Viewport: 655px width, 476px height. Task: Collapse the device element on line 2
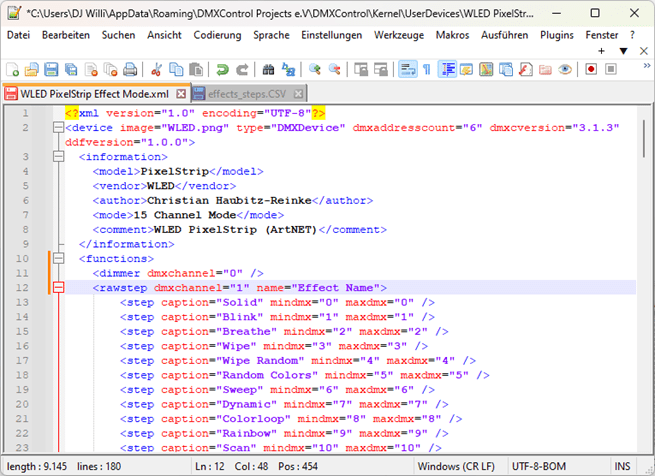pyautogui.click(x=58, y=127)
